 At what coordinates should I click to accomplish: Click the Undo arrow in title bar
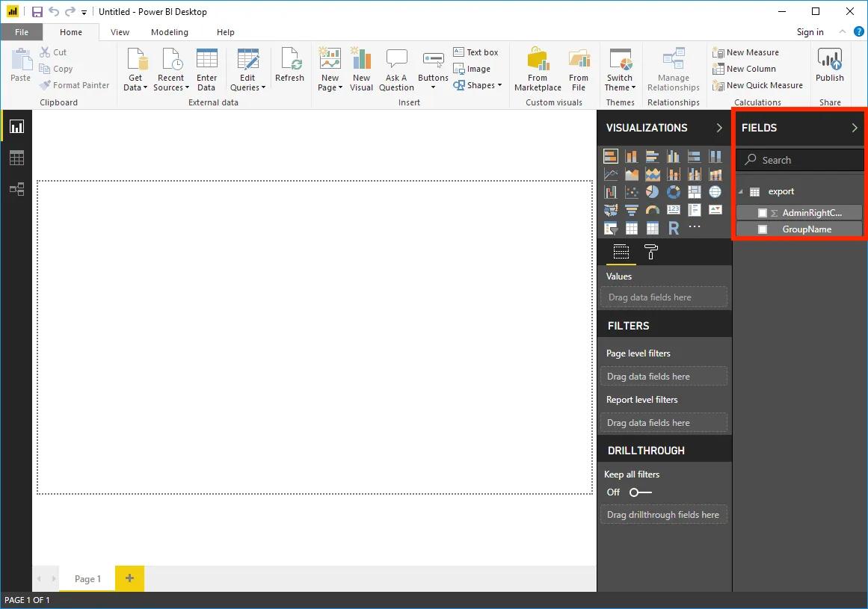54,12
